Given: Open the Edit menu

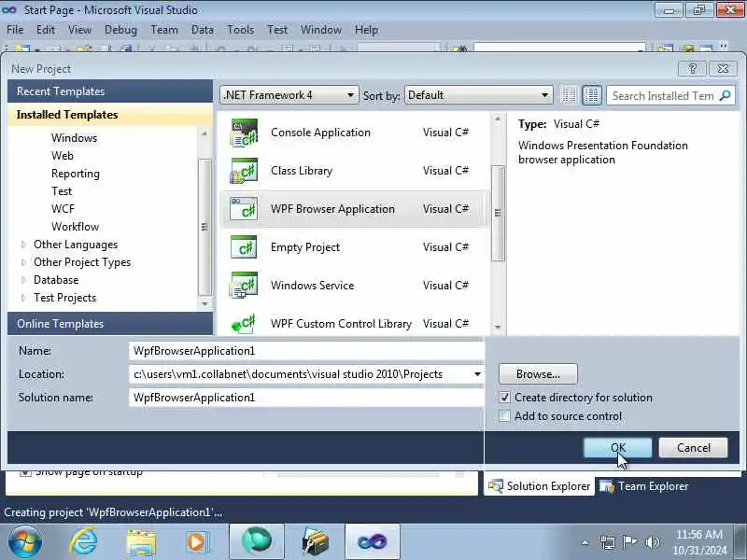Looking at the screenshot, I should tap(46, 30).
